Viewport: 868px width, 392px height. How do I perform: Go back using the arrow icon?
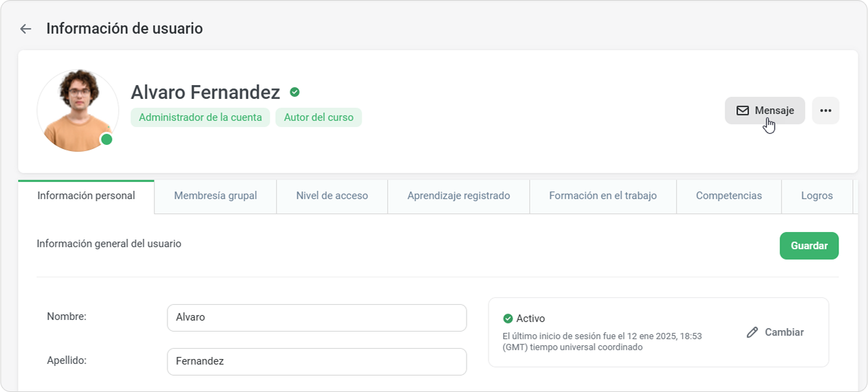point(25,29)
